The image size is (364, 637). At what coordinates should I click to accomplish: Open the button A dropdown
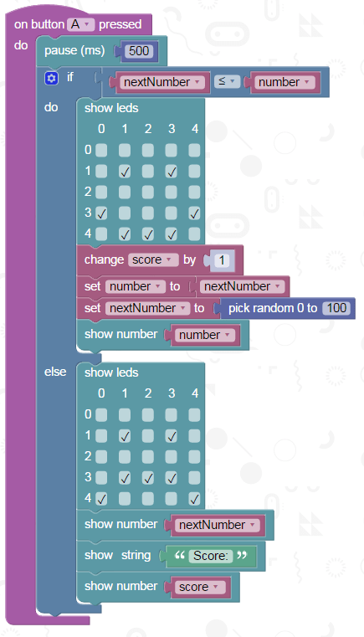[x=80, y=24]
